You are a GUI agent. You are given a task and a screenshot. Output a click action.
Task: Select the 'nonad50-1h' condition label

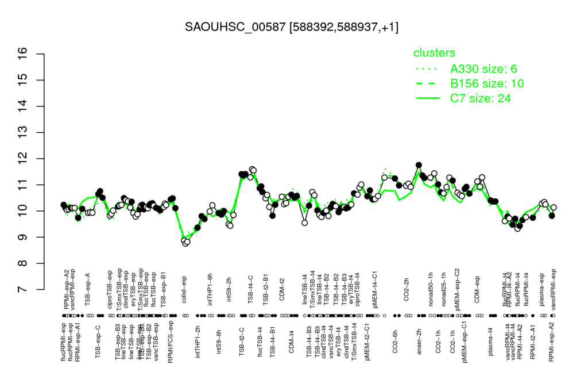click(431, 290)
